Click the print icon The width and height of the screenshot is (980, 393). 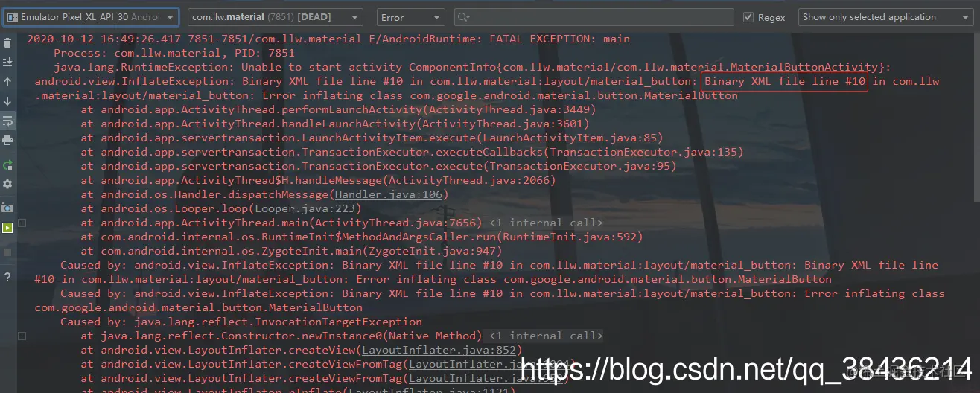pyautogui.click(x=7, y=140)
